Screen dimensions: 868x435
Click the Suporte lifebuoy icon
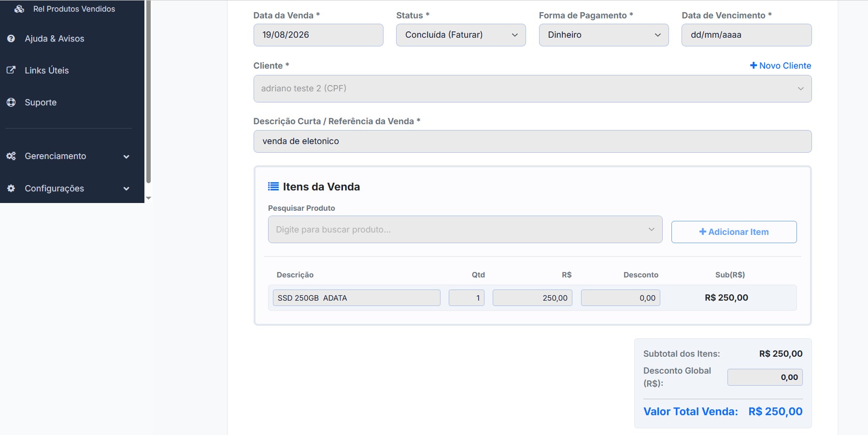11,102
